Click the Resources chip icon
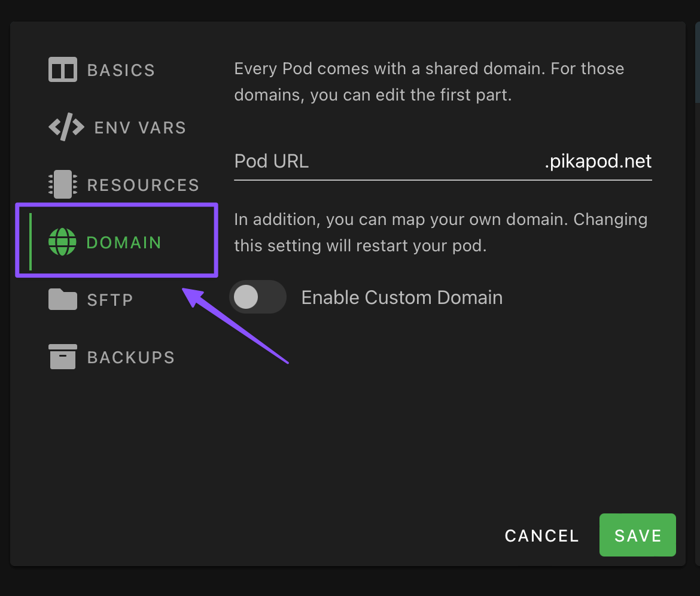 click(x=63, y=184)
